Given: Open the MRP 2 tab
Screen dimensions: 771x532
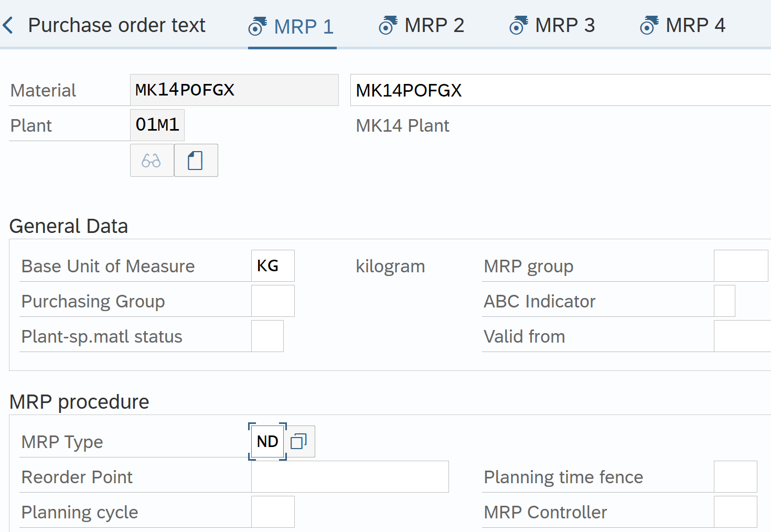Looking at the screenshot, I should (x=434, y=25).
